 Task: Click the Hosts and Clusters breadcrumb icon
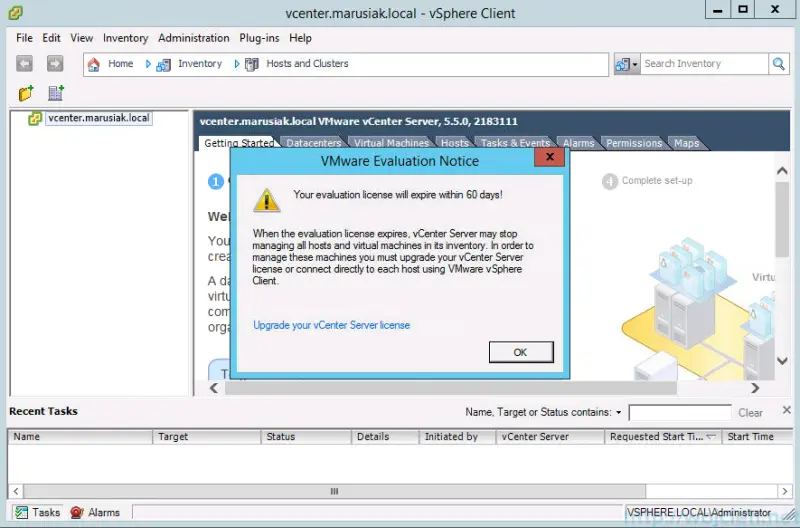click(x=252, y=65)
